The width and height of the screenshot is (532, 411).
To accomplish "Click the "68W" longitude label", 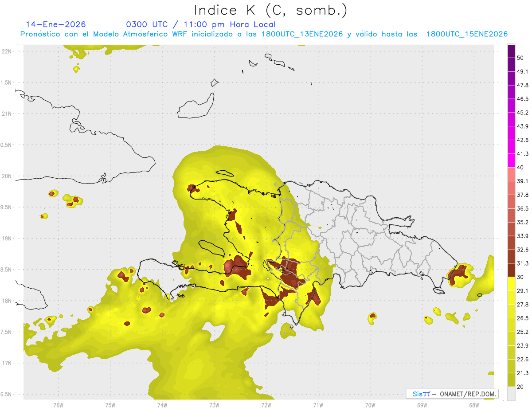I will 473,405.
